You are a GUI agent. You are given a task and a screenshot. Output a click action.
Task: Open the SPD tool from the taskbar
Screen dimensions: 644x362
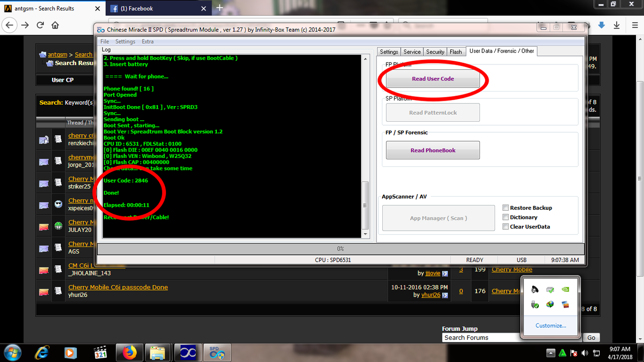[x=217, y=352]
